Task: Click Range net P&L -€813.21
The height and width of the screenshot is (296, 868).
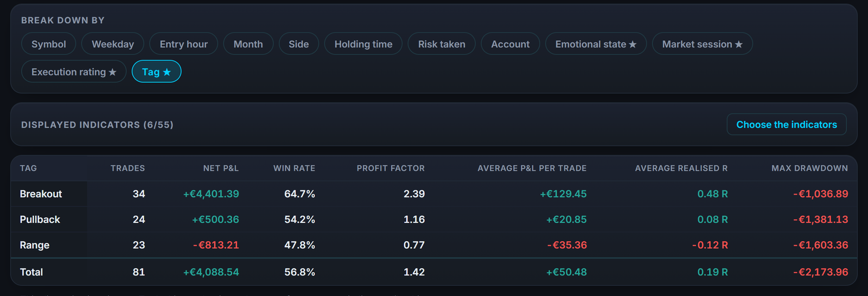Action: point(216,245)
